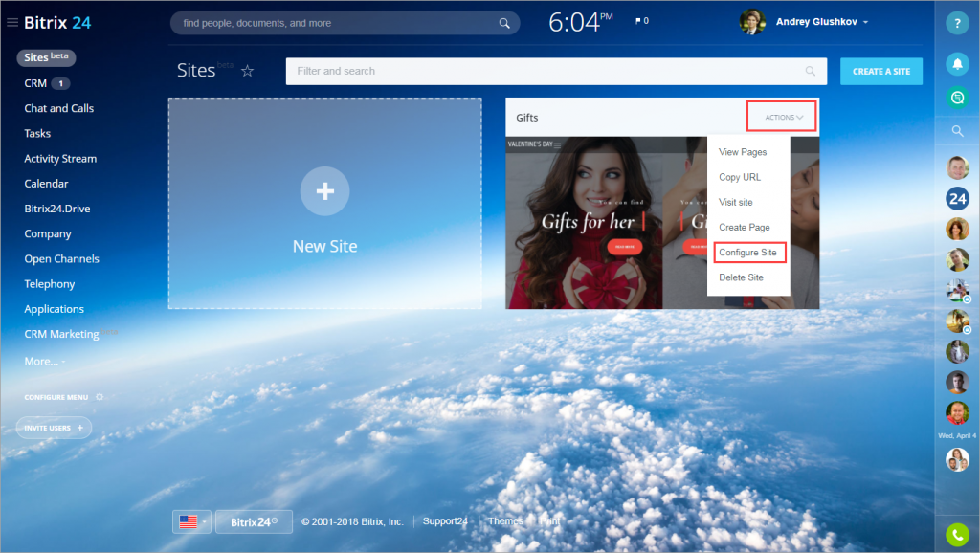Open Calendar in left menu
This screenshot has width=980, height=553.
(x=46, y=184)
